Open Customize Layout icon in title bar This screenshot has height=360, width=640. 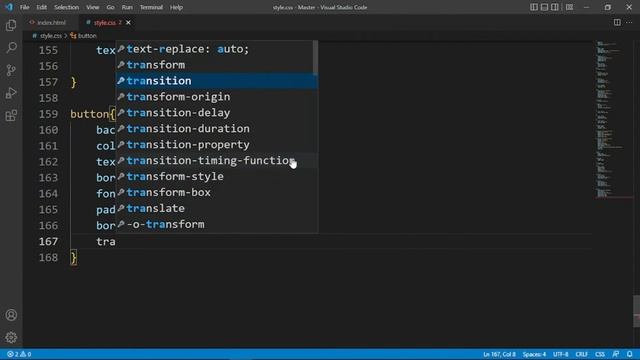click(569, 7)
